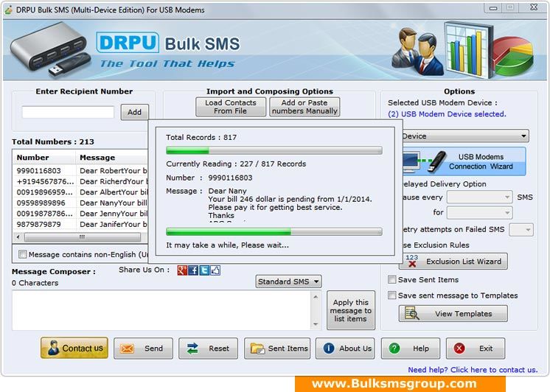Click the DRPU logo in banner
Viewport: 550px width, 392px height.
(x=128, y=43)
